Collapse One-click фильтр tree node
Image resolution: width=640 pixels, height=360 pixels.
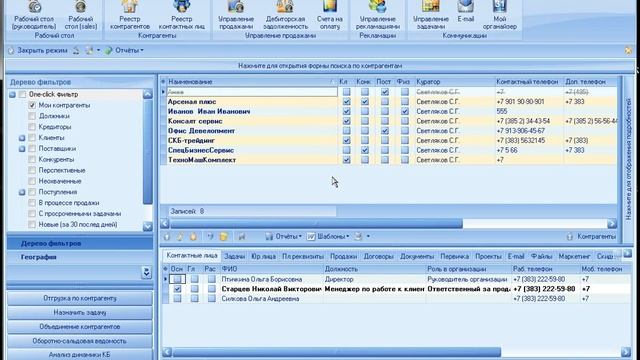click(x=12, y=95)
